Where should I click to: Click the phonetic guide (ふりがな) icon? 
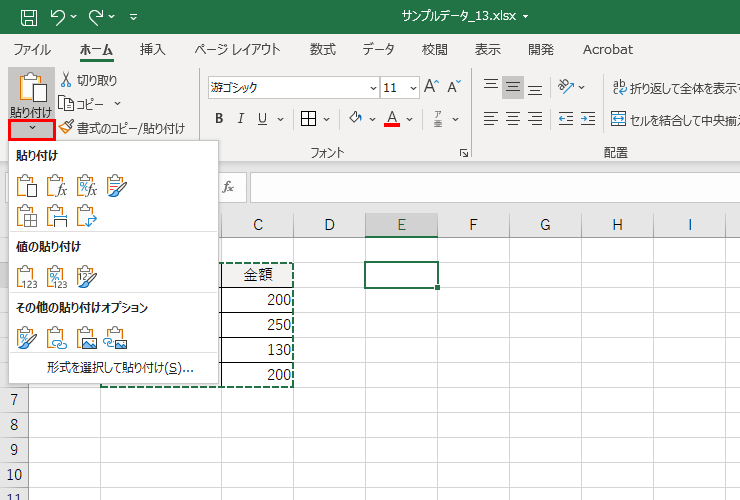tap(438, 119)
